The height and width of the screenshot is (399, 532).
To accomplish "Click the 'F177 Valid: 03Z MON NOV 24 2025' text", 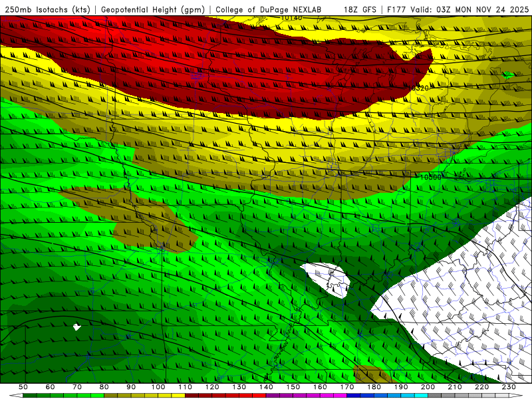I will 458,9.
